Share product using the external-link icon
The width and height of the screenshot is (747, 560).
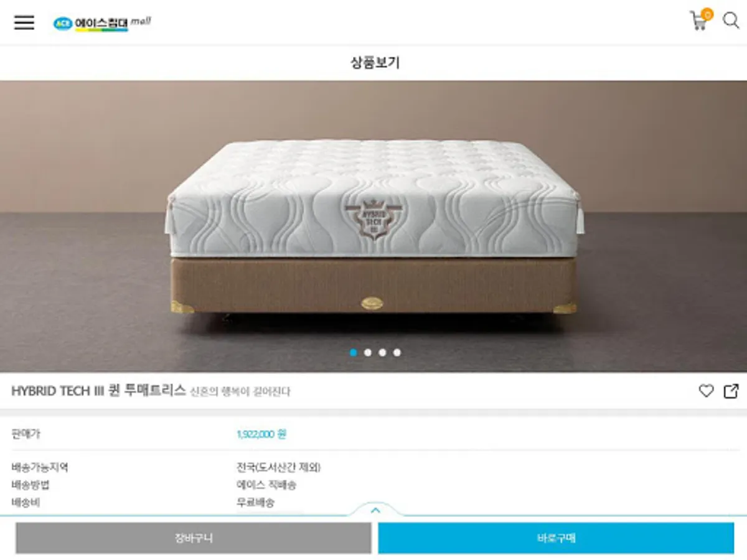[731, 391]
